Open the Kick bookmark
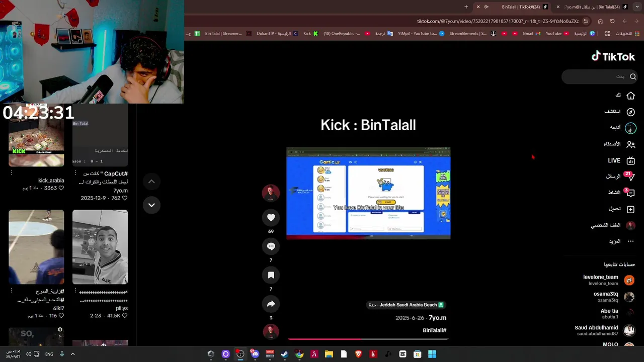This screenshot has width=644, height=362. [x=310, y=34]
